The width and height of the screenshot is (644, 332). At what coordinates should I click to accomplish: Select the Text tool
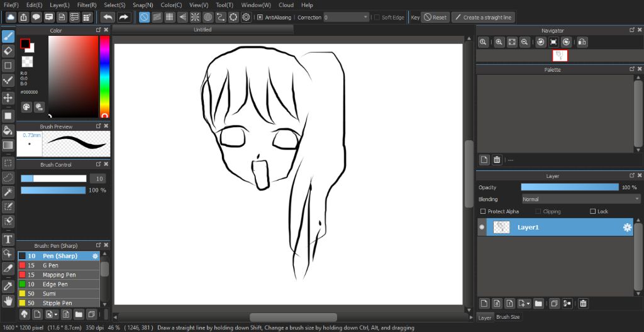(x=8, y=239)
